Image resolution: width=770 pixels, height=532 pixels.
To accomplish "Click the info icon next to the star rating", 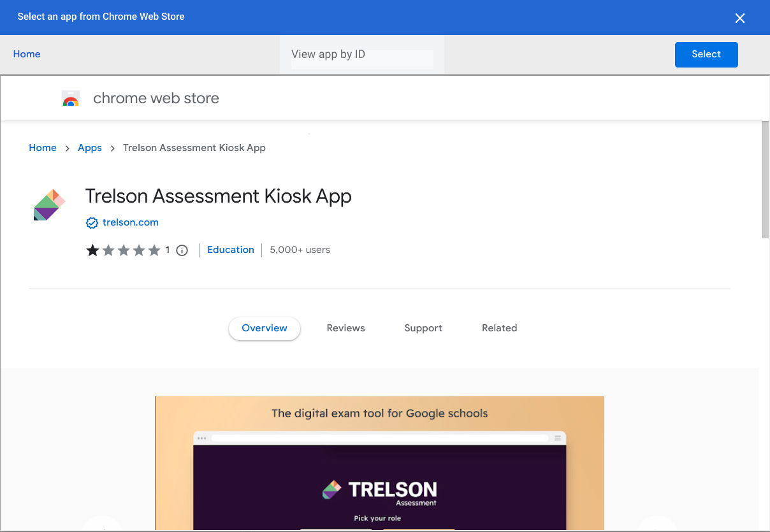I will [x=182, y=250].
